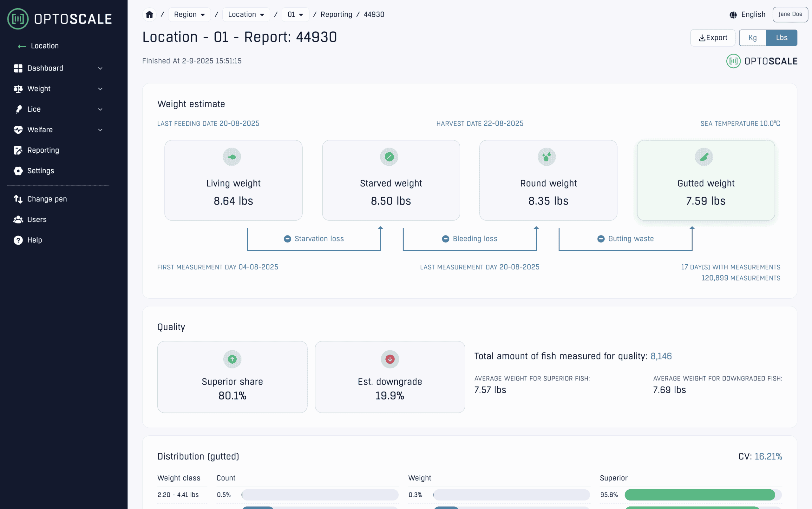Click the Weight scale icon in sidebar
812x509 pixels.
18,89
